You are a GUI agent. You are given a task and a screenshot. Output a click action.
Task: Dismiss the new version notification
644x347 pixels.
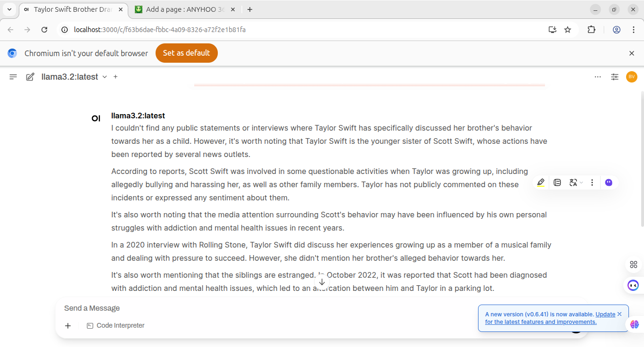pyautogui.click(x=619, y=314)
